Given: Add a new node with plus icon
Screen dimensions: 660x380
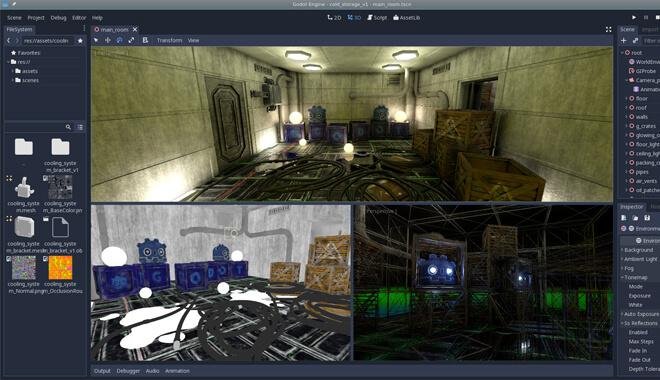Looking at the screenshot, I should point(624,40).
